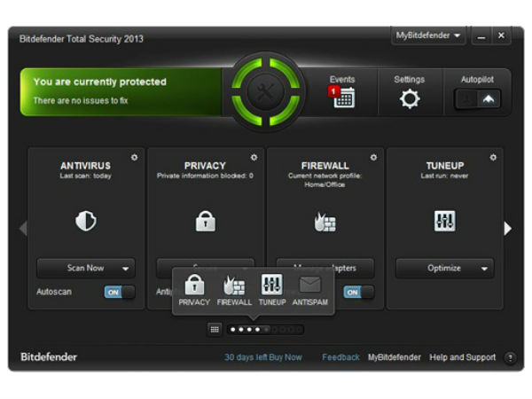Viewport: 532px width, 399px height.
Task: Select FIREWALL in the module popup
Action: (234, 291)
